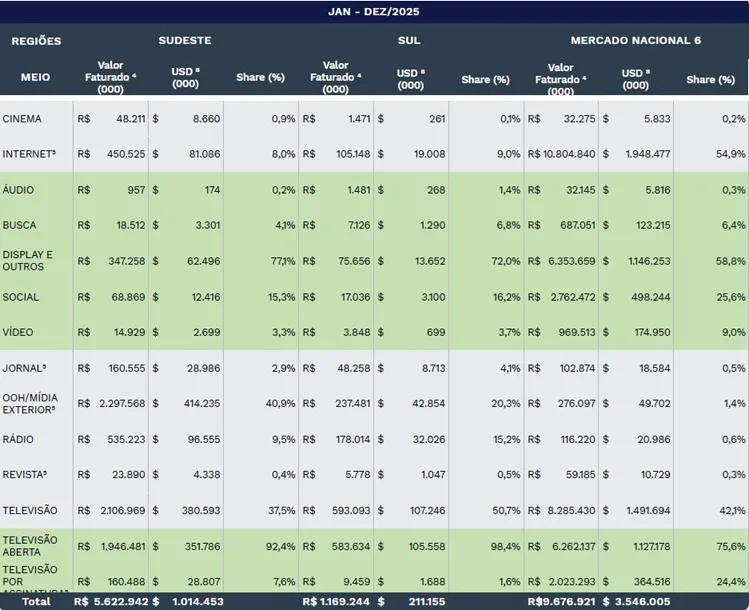Click the MEIO column header
Image resolution: width=749 pixels, height=610 pixels.
[36, 77]
